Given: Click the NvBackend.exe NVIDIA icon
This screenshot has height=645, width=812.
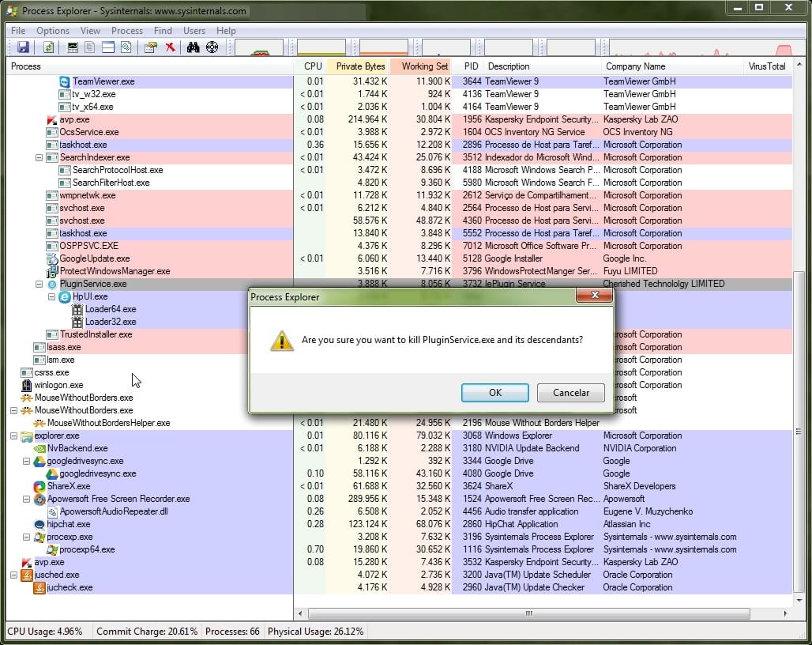Looking at the screenshot, I should pos(39,448).
